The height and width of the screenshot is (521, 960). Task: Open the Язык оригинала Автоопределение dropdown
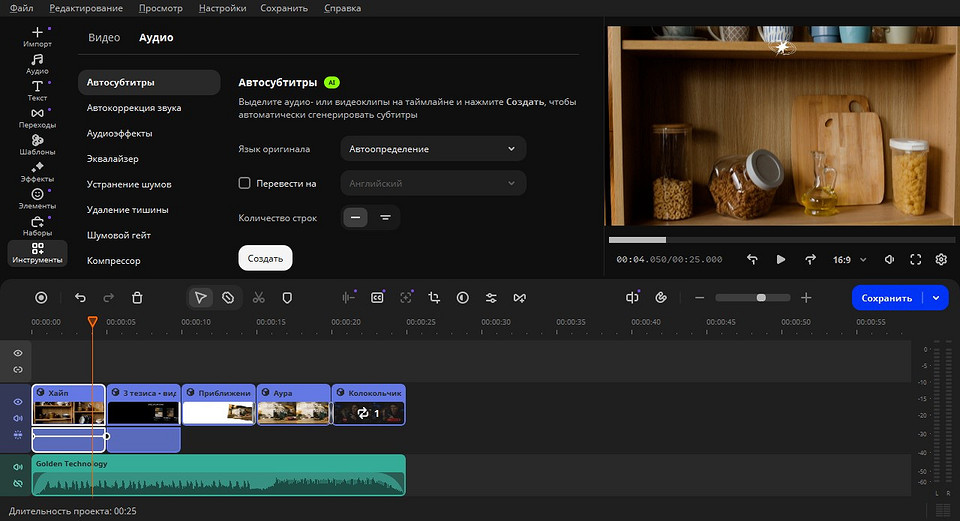(x=433, y=149)
